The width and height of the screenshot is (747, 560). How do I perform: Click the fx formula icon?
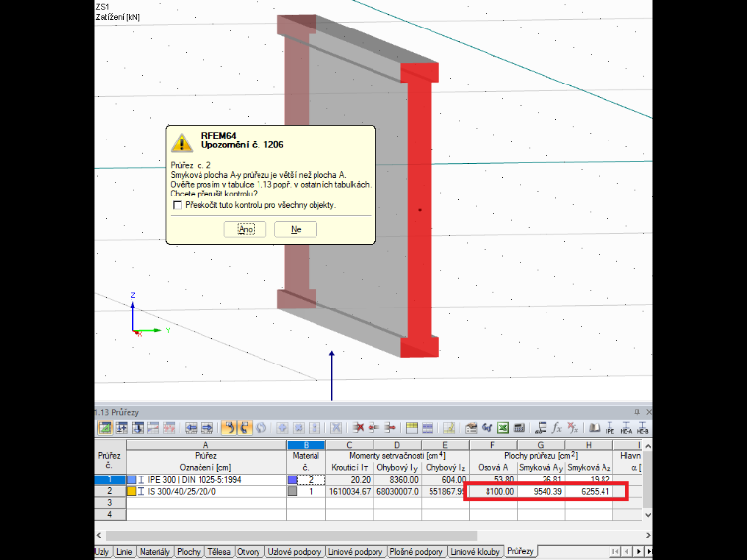click(x=556, y=428)
